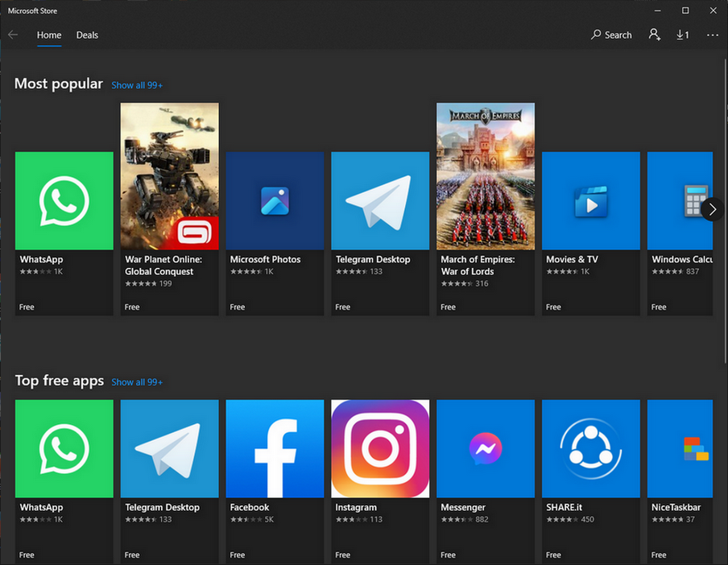Screen dimensions: 728x565
Task: Click the Free price under Microsoft Photos
Action: click(238, 307)
